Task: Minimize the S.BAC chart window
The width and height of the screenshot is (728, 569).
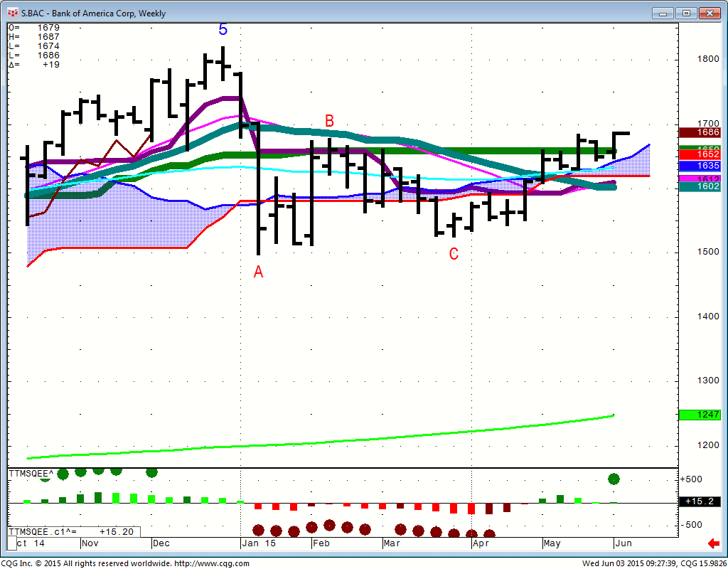Action: click(x=663, y=13)
